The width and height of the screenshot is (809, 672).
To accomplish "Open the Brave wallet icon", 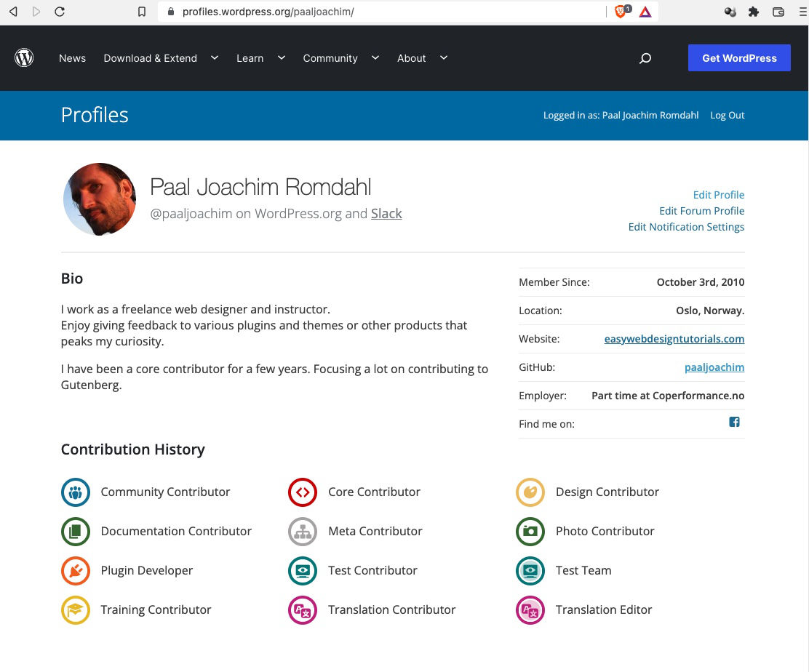I will pyautogui.click(x=778, y=12).
